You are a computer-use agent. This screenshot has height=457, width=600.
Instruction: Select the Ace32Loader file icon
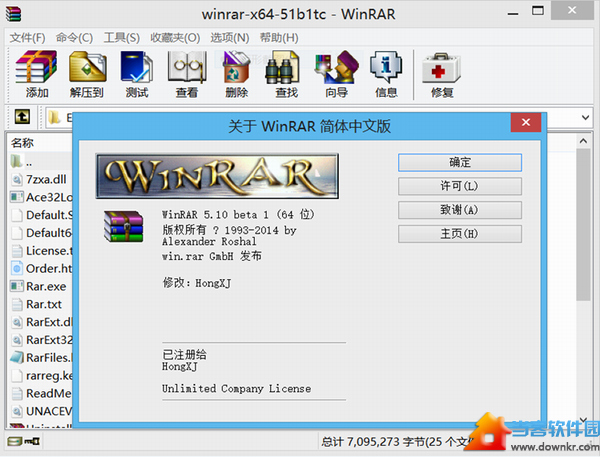pos(16,197)
